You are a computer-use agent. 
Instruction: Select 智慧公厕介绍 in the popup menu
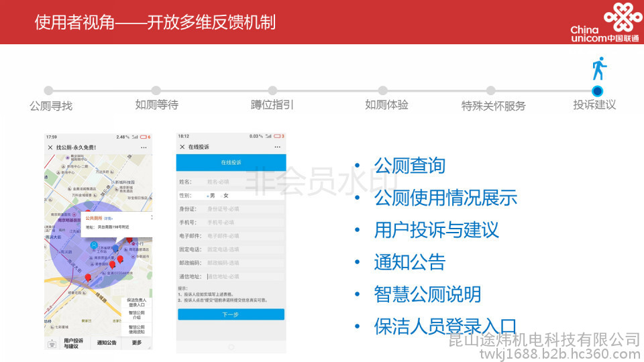(137, 315)
